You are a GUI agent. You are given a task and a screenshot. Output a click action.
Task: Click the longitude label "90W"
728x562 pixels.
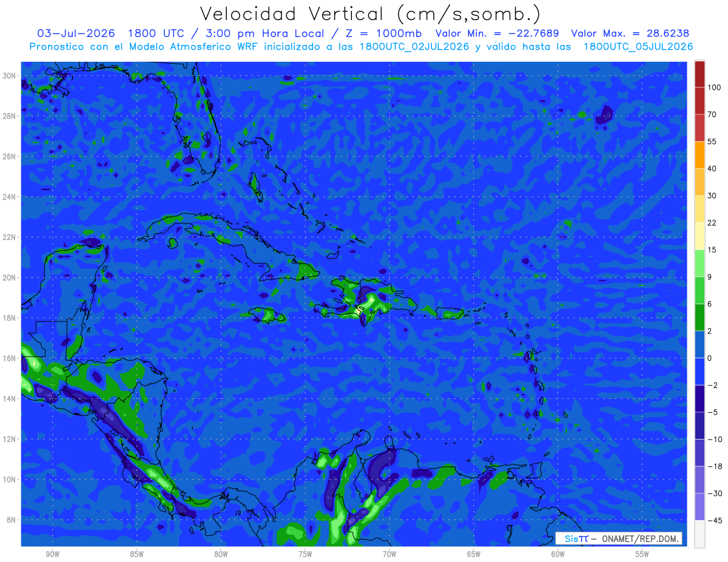pyautogui.click(x=52, y=554)
